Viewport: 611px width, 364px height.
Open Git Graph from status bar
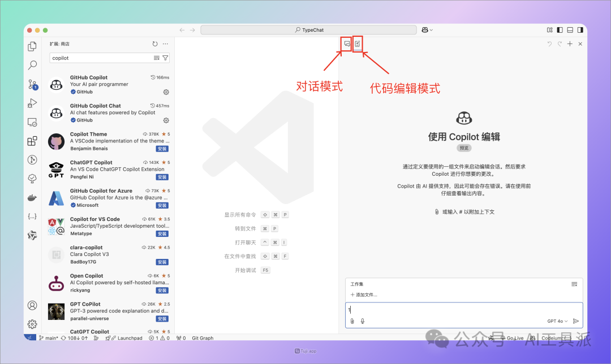pyautogui.click(x=203, y=338)
